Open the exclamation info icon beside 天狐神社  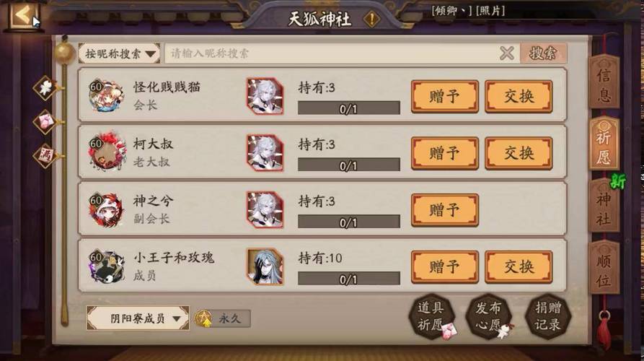(371, 19)
